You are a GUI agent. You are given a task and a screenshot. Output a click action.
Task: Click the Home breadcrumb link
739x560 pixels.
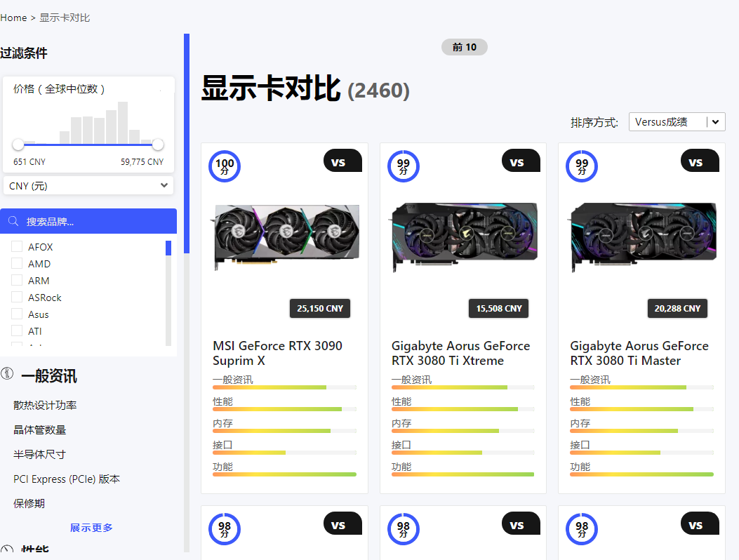(13, 18)
